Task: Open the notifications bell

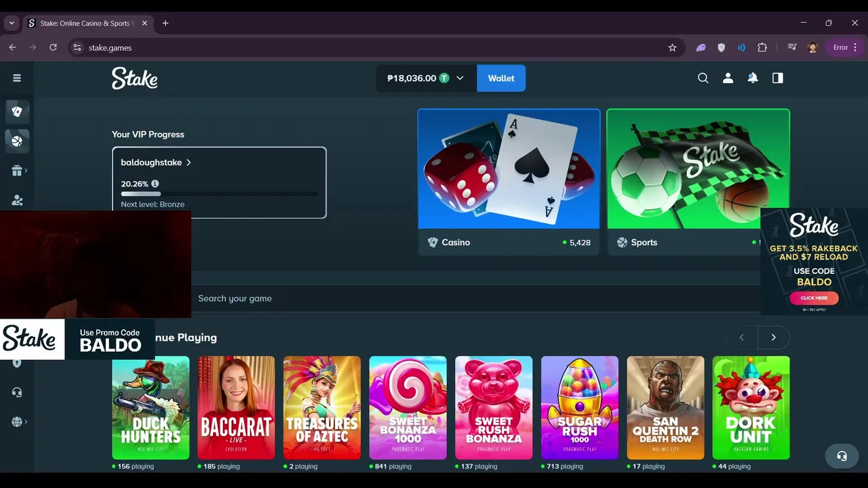Action: coord(753,78)
